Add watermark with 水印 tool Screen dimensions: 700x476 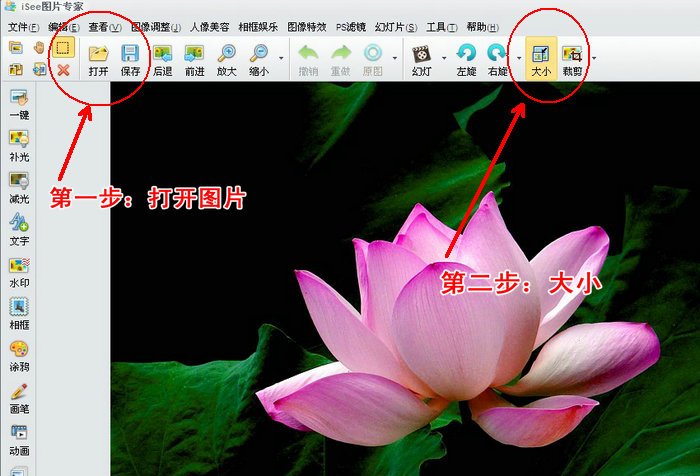(x=19, y=272)
